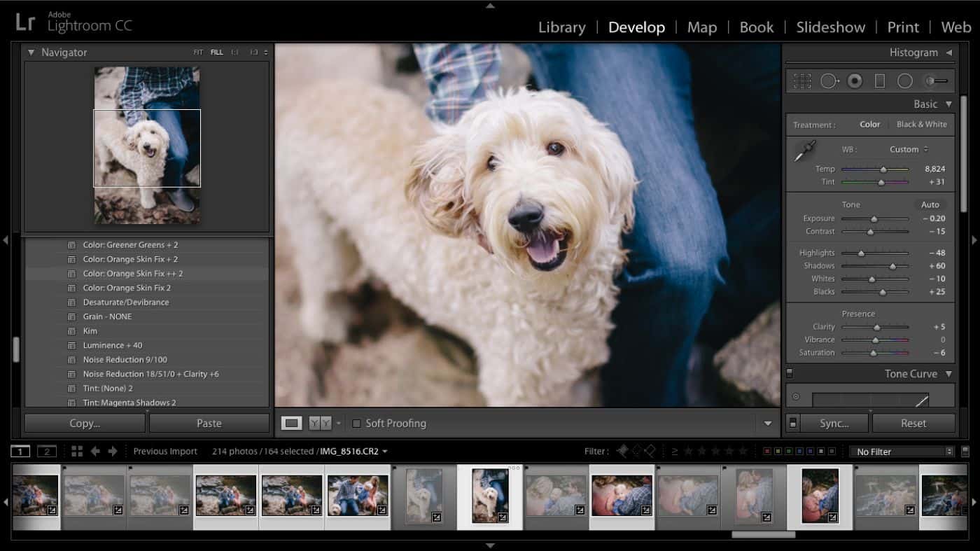Open the Print module

click(x=903, y=27)
